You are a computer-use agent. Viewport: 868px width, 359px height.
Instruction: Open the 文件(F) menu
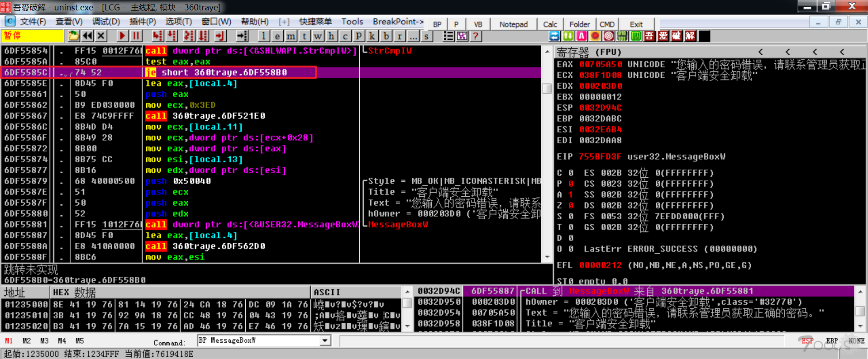[33, 22]
